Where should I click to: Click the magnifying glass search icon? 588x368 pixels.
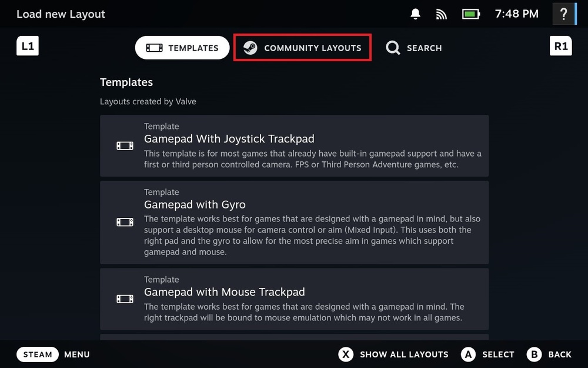pyautogui.click(x=393, y=48)
